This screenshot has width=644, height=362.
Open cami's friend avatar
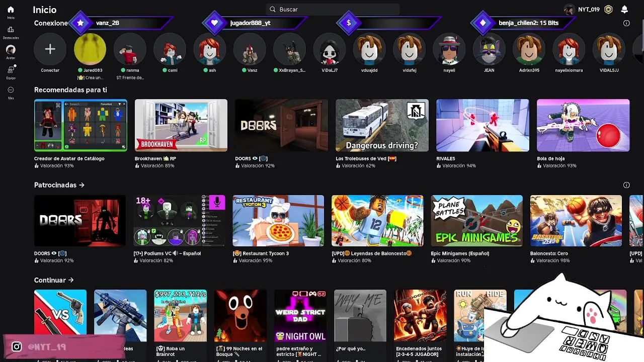170,49
